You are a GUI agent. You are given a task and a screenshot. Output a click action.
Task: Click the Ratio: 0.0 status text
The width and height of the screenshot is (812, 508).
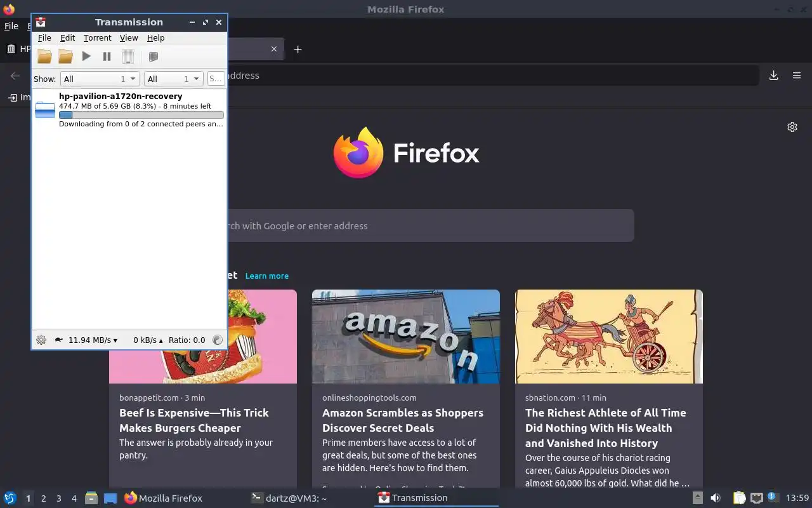[187, 340]
